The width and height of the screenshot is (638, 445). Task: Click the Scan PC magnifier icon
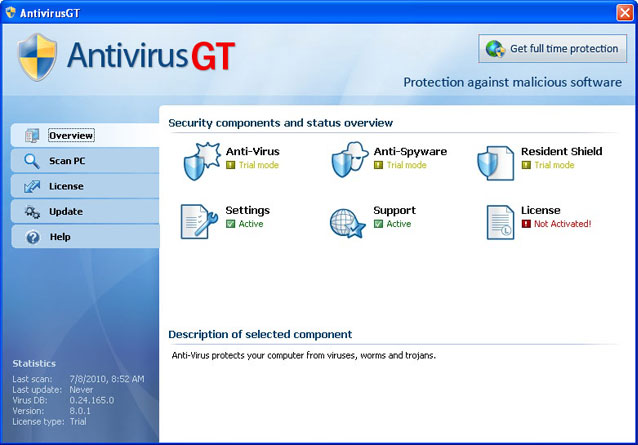32,161
